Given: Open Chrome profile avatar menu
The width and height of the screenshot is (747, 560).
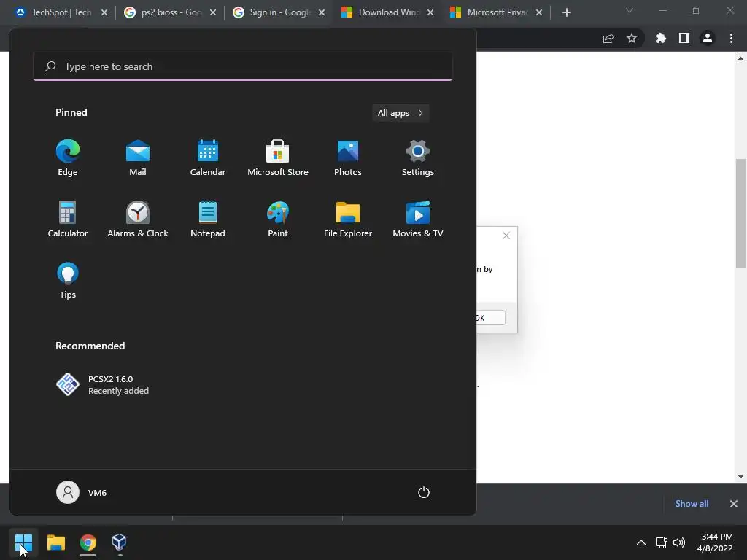Looking at the screenshot, I should pyautogui.click(x=708, y=38).
